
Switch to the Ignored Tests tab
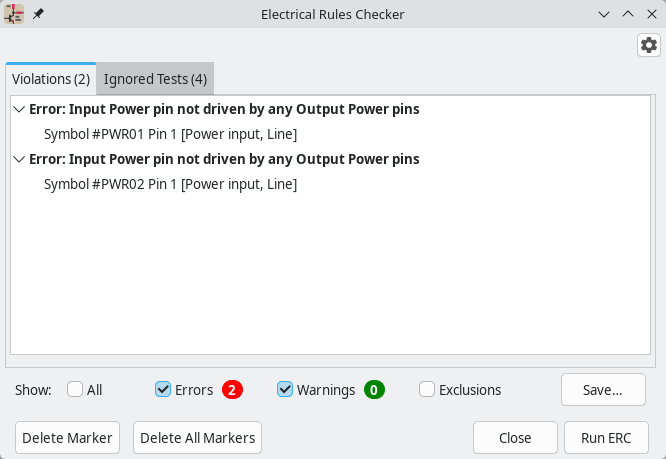click(x=155, y=79)
